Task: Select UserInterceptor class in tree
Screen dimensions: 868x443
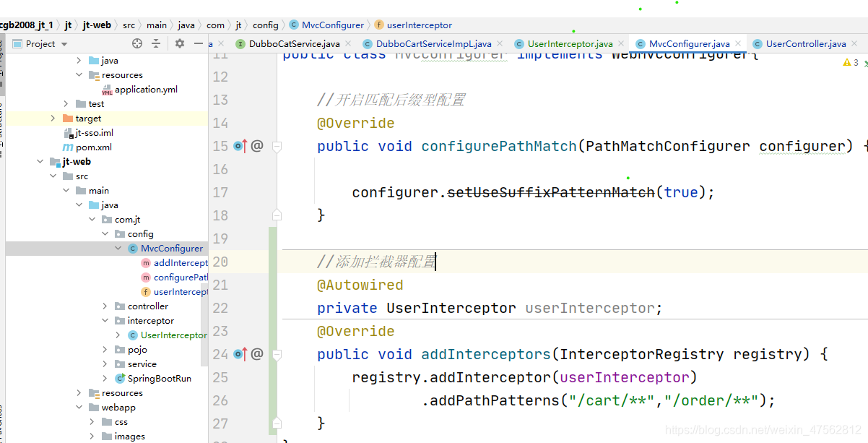Action: (x=168, y=335)
